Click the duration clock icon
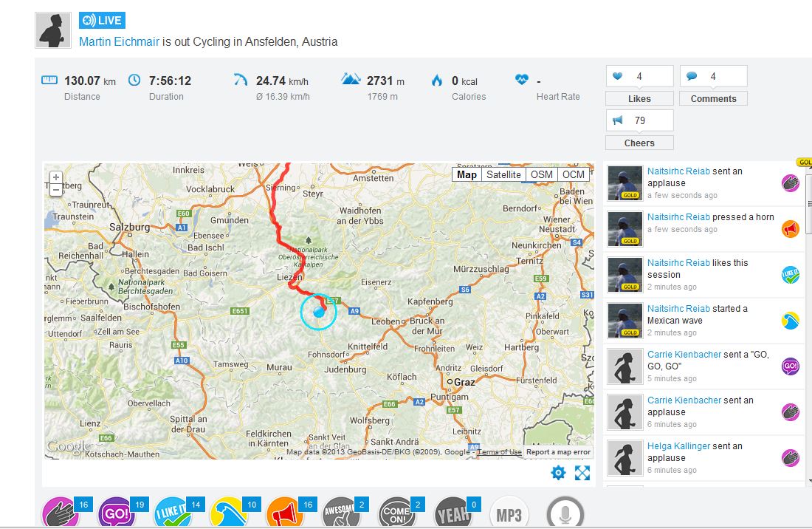 tap(134, 80)
